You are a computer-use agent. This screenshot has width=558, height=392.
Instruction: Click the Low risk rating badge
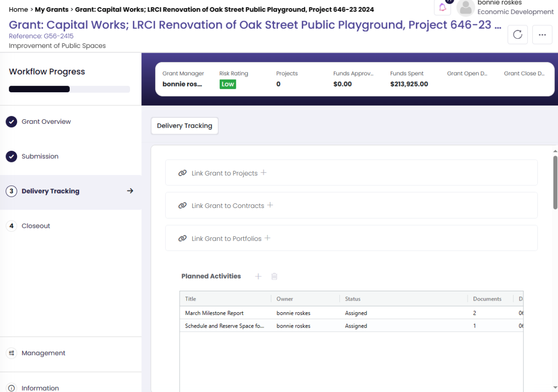(228, 84)
